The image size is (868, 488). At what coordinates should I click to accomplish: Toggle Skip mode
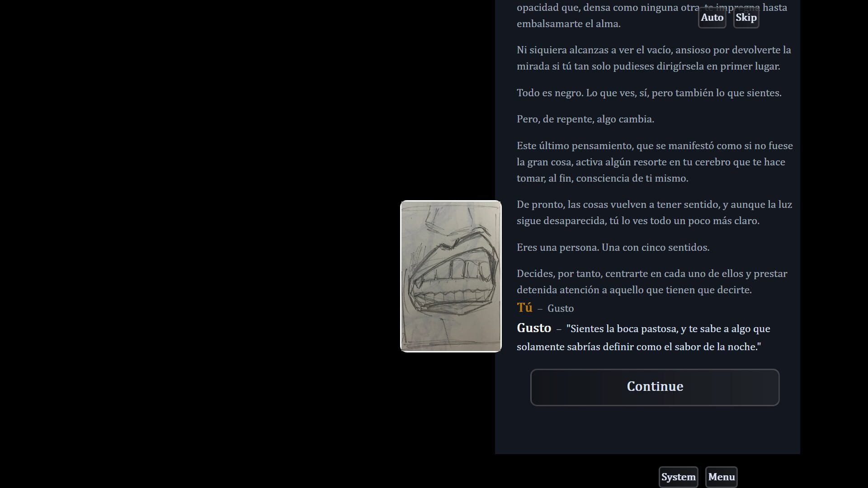(x=746, y=18)
